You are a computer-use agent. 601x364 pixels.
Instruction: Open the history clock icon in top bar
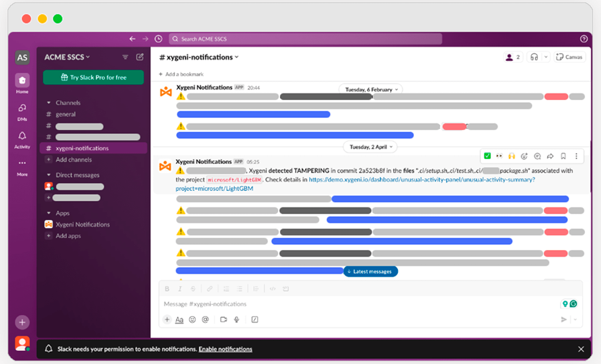[159, 39]
